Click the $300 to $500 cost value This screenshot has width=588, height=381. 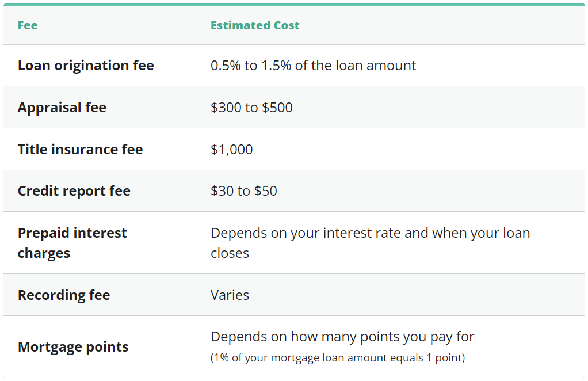[251, 108]
